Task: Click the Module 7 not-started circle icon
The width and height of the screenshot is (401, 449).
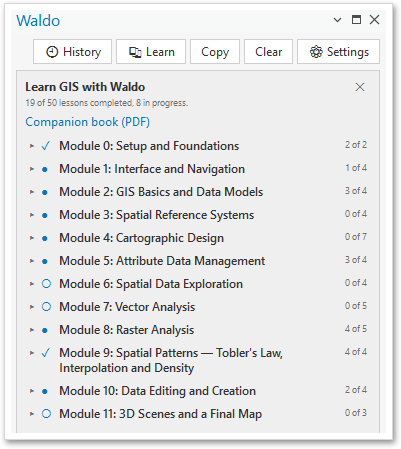Action: coord(46,307)
